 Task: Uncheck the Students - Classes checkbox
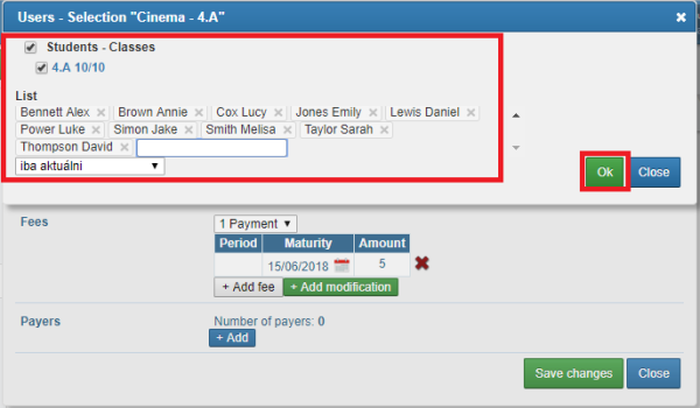31,47
